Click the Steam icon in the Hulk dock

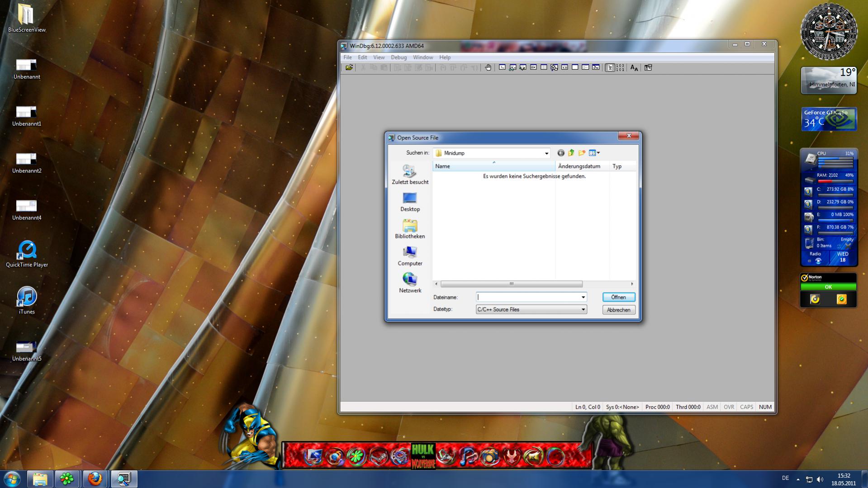pyautogui.click(x=378, y=457)
